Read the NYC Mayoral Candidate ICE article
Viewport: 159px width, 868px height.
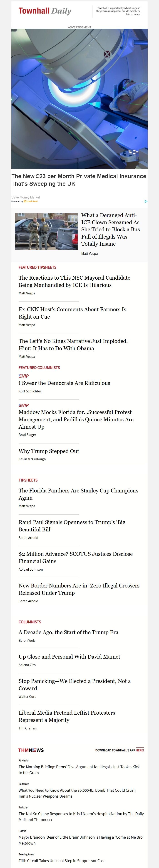click(x=74, y=281)
